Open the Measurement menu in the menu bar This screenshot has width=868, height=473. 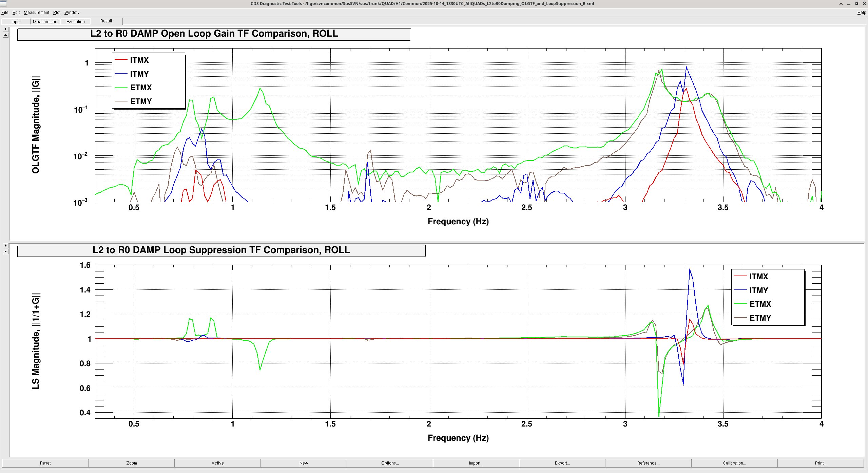click(x=36, y=13)
